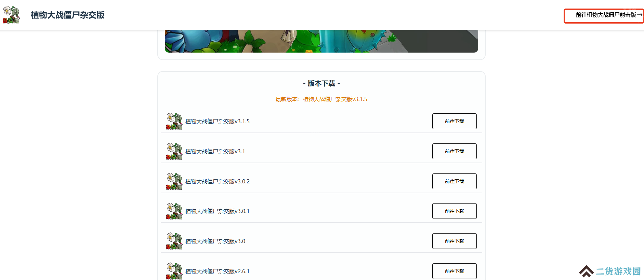
Task: Click 前往下载 for version v3.1.5
Action: coord(454,121)
